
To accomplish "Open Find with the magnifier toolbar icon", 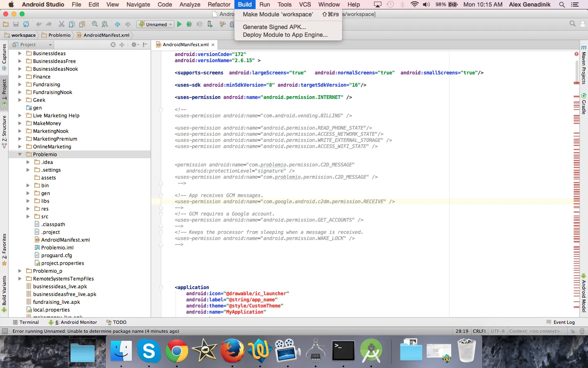I will click(x=95, y=25).
